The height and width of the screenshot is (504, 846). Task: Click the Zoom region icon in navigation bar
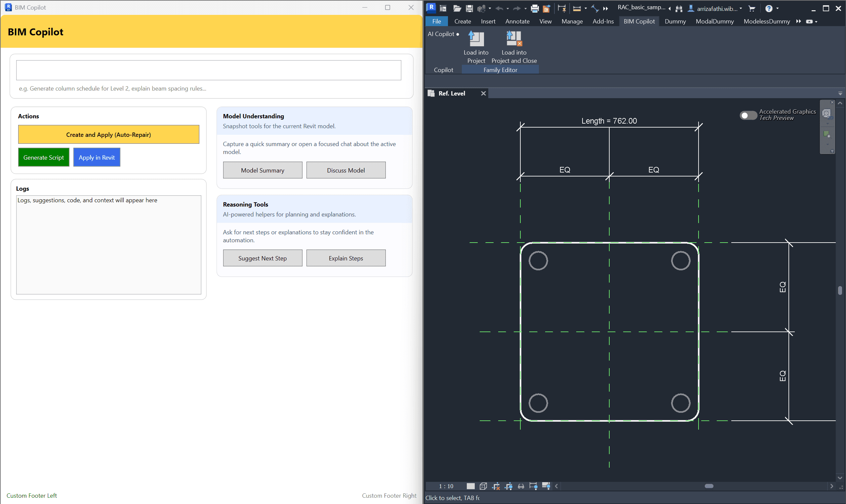tap(826, 135)
